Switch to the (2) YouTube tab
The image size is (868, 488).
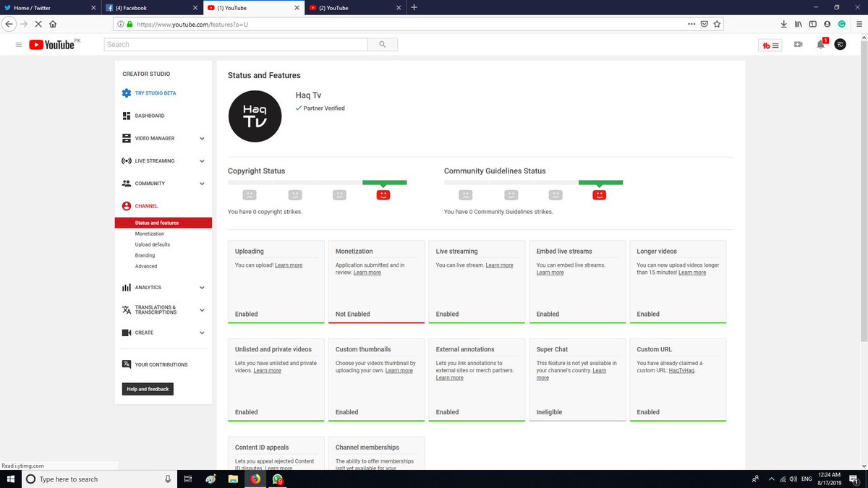click(354, 7)
